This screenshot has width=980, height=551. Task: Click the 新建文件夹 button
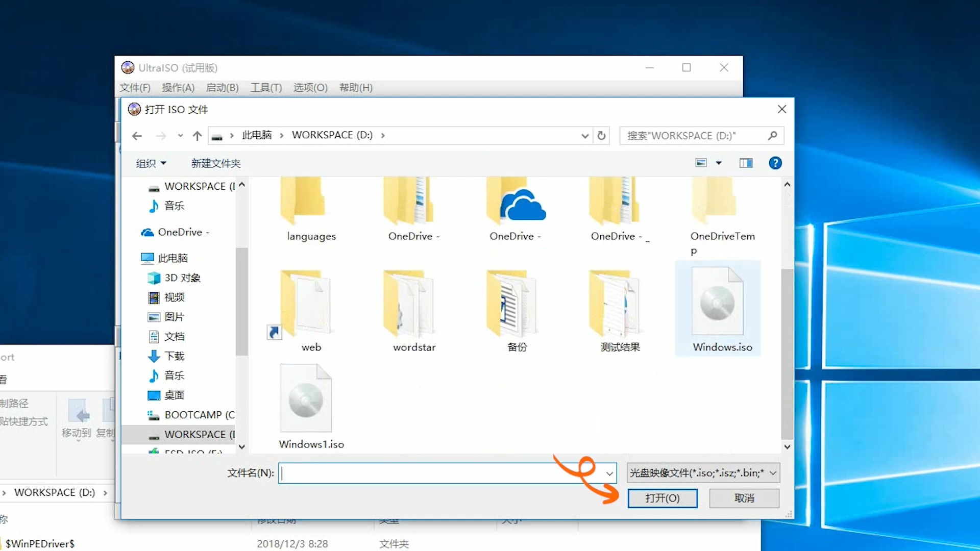pos(216,163)
